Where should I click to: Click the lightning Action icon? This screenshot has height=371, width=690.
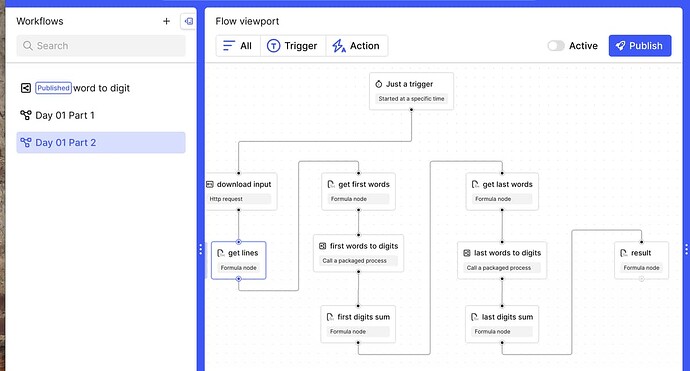point(338,46)
